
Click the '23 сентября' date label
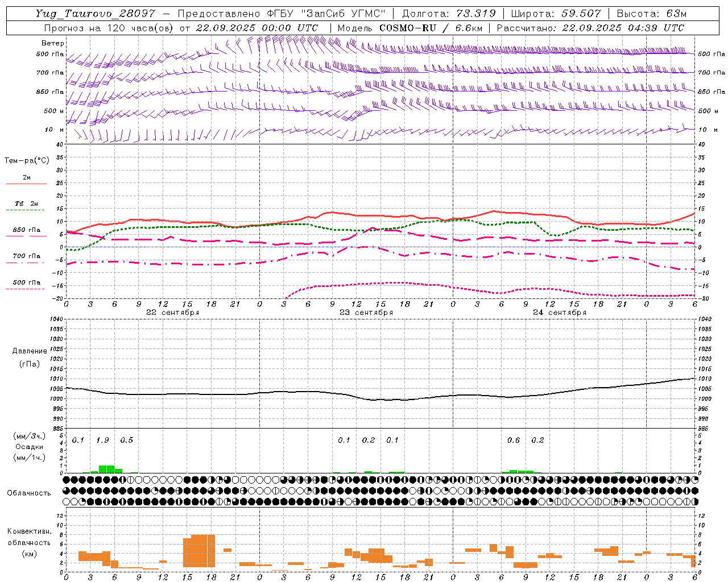tap(366, 313)
